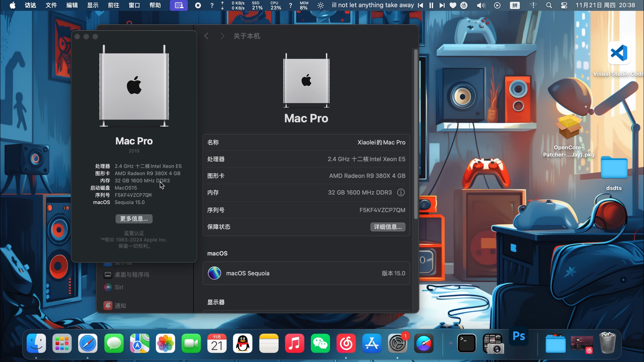644x362 pixels.
Task: Pause music in menu bar
Action: coord(431,5)
